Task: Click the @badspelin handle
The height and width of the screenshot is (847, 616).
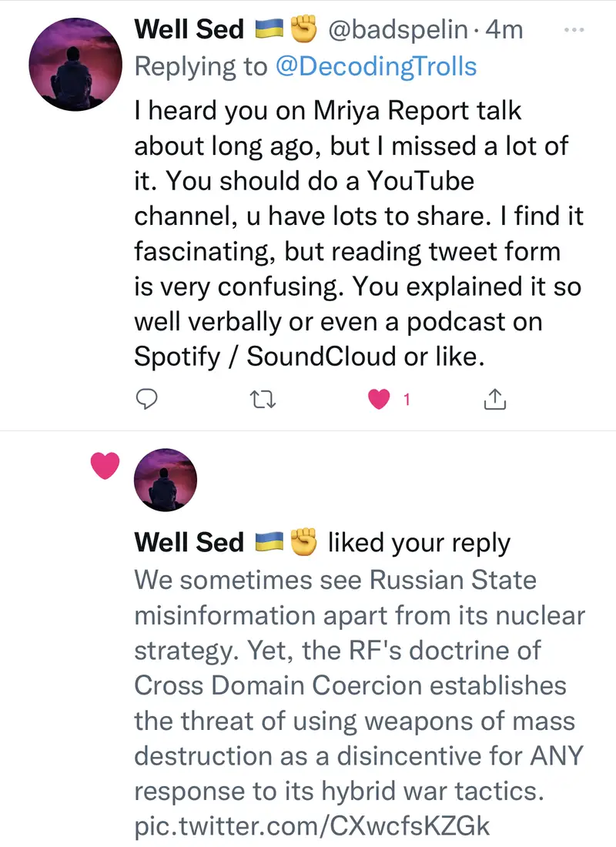Action: pos(397,30)
